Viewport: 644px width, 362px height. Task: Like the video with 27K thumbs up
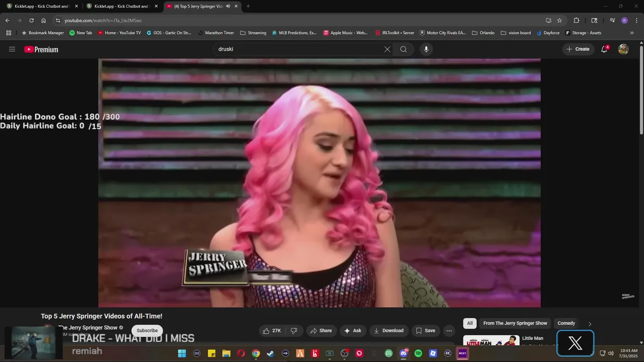pyautogui.click(x=272, y=330)
